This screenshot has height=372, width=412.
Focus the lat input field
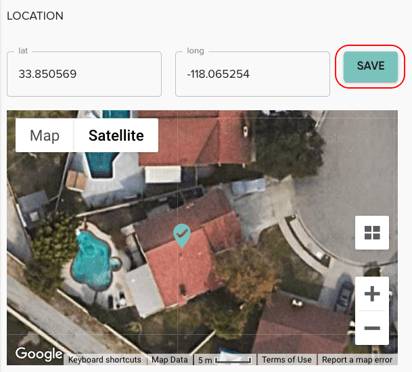84,74
